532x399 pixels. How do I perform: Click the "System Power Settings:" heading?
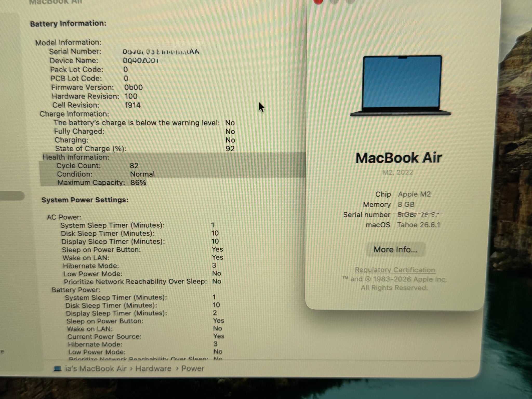pyautogui.click(x=85, y=200)
